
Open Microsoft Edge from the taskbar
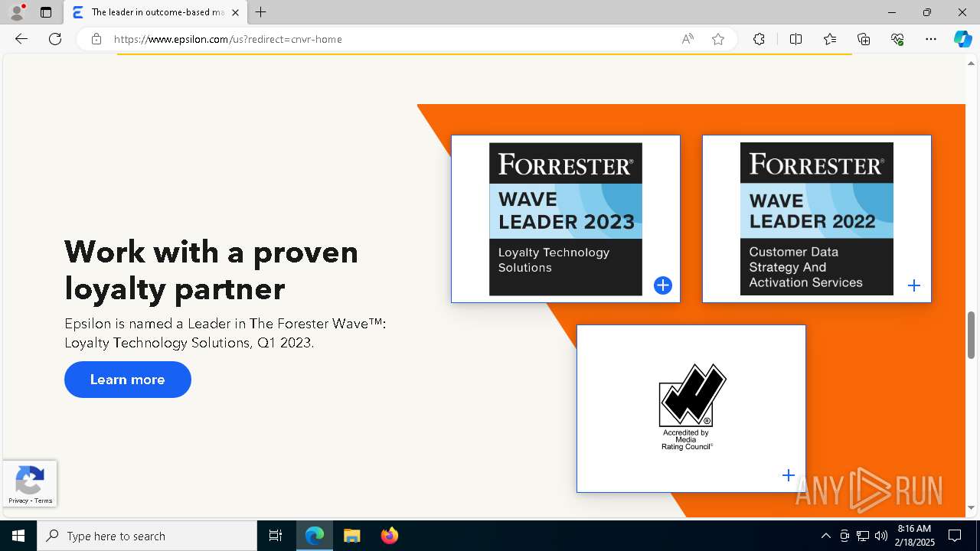[x=315, y=536]
